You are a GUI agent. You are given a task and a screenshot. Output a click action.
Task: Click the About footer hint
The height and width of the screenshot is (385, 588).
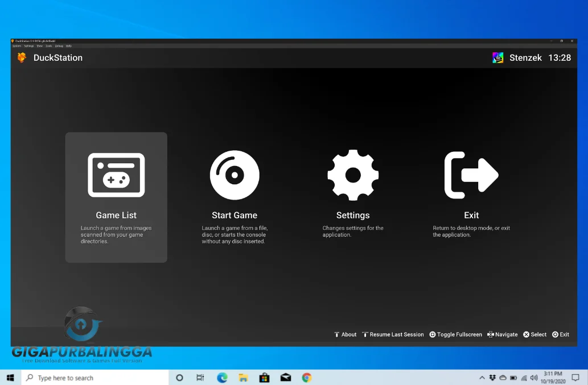tap(346, 334)
